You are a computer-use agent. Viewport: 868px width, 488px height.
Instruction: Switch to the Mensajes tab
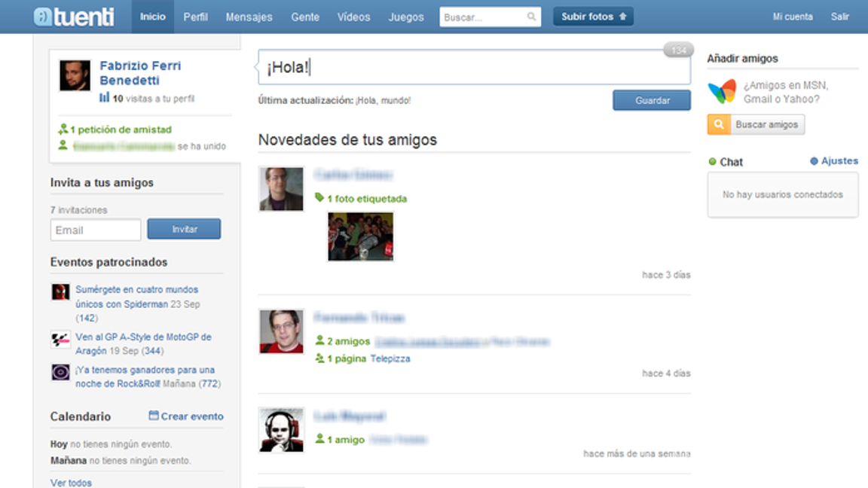tap(249, 17)
